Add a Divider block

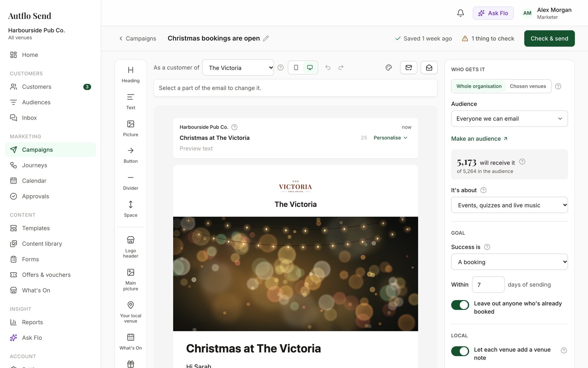pyautogui.click(x=131, y=182)
